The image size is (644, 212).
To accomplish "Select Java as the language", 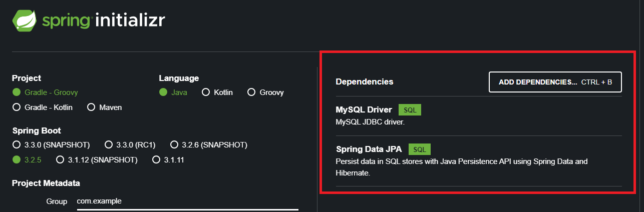I will [x=173, y=92].
